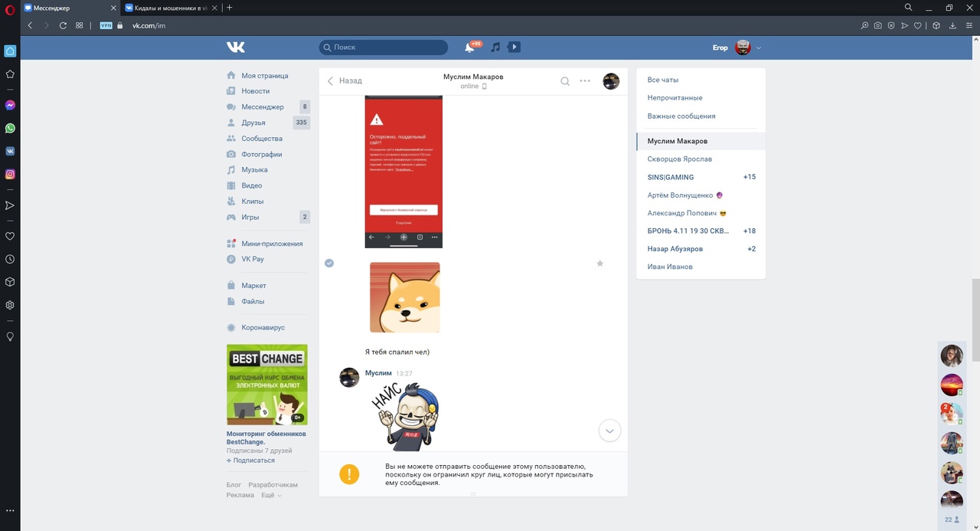Search within the conversation using magnifier icon
Image resolution: width=980 pixels, height=531 pixels.
pos(565,81)
